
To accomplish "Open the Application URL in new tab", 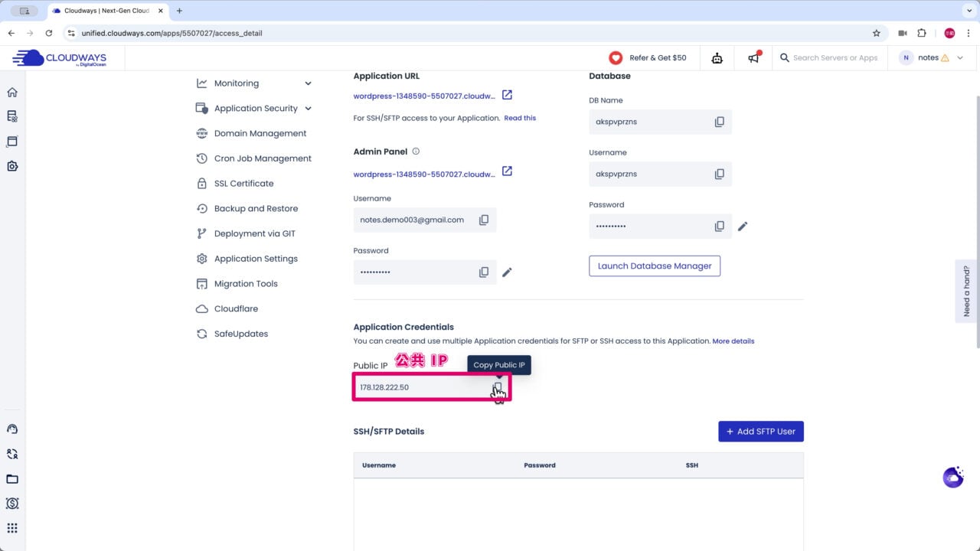I will [507, 95].
